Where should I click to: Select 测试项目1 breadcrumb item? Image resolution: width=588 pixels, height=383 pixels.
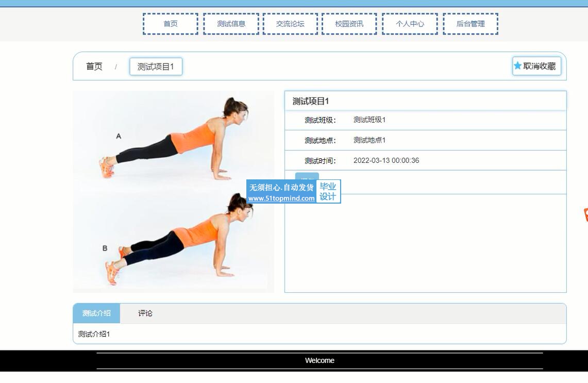[156, 66]
